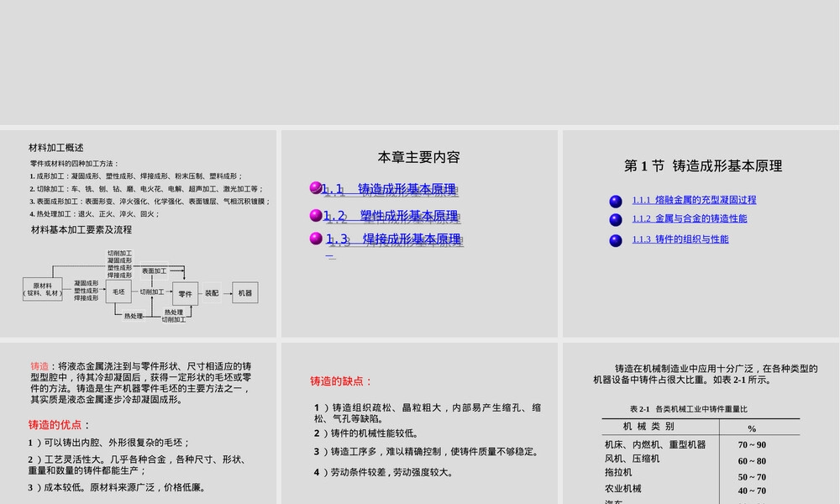The height and width of the screenshot is (504, 840).
Task: Click the blue bullet beside 1.1.3
Action: point(616,240)
